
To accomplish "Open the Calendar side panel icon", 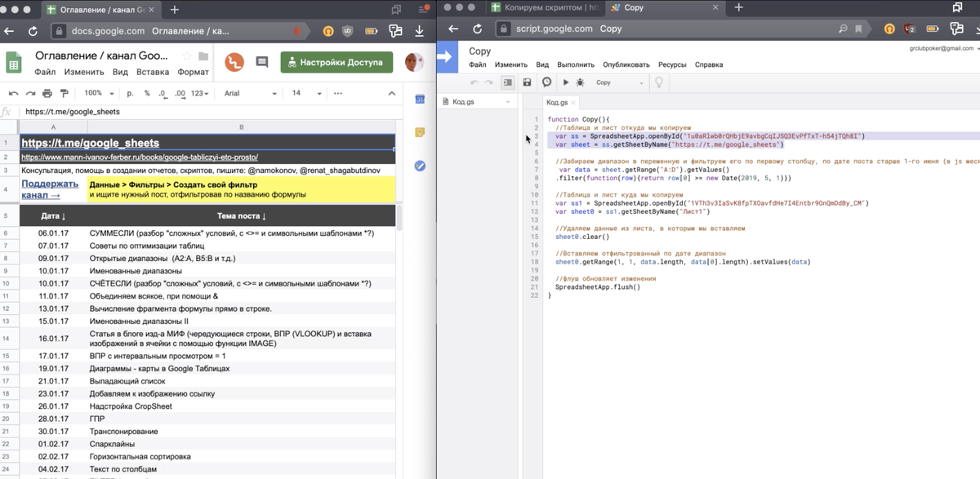I will 420,100.
